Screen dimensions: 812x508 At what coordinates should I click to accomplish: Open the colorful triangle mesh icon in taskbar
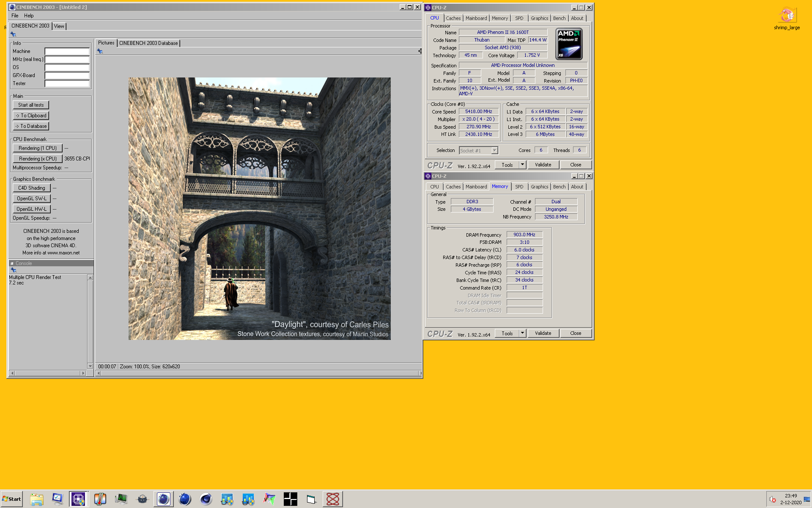pos(269,500)
